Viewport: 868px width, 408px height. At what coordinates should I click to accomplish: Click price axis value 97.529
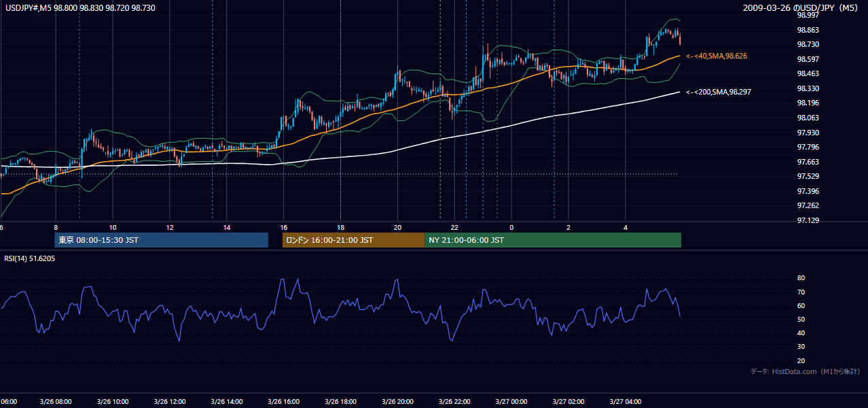pos(809,176)
